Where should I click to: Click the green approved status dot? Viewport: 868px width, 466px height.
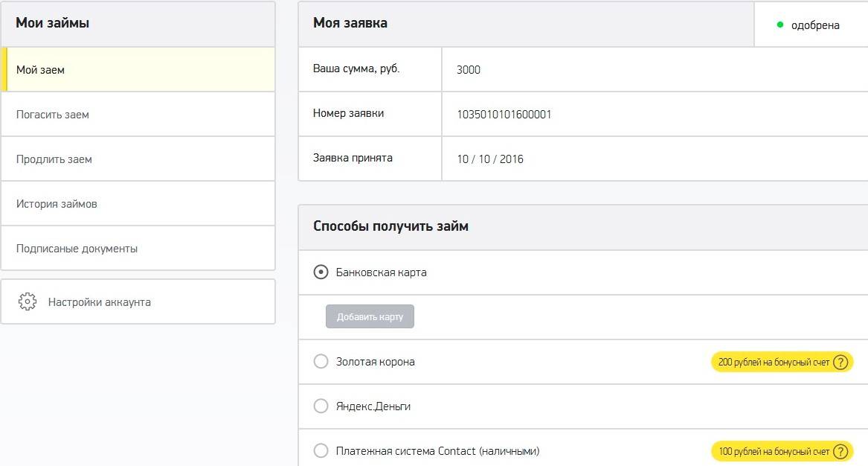(780, 25)
